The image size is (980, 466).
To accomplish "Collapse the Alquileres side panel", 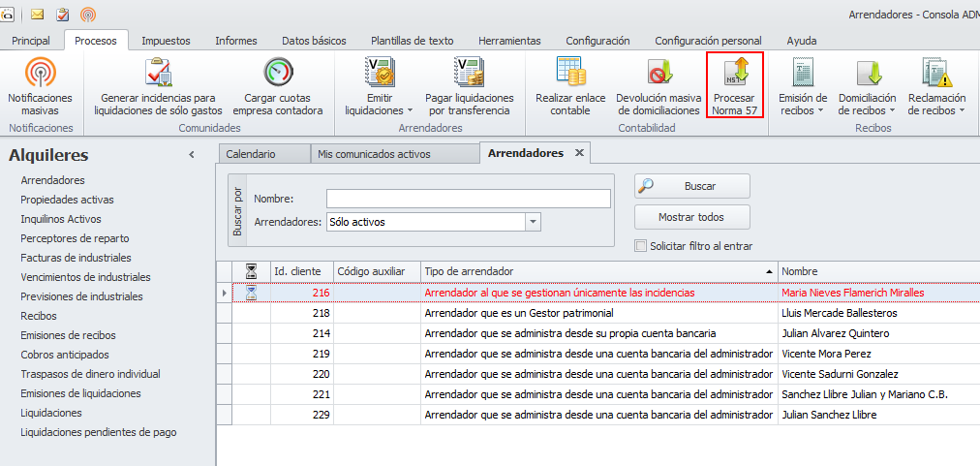I will [x=192, y=155].
